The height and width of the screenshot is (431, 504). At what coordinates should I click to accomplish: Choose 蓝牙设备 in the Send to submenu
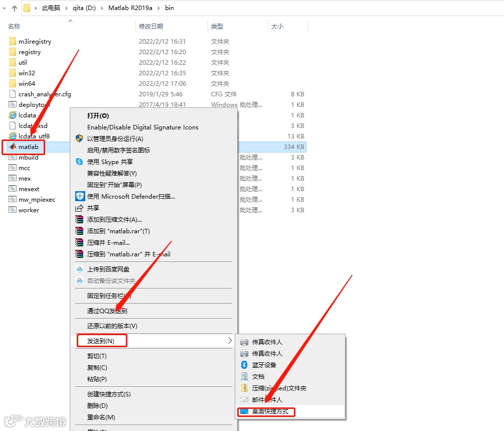point(264,365)
